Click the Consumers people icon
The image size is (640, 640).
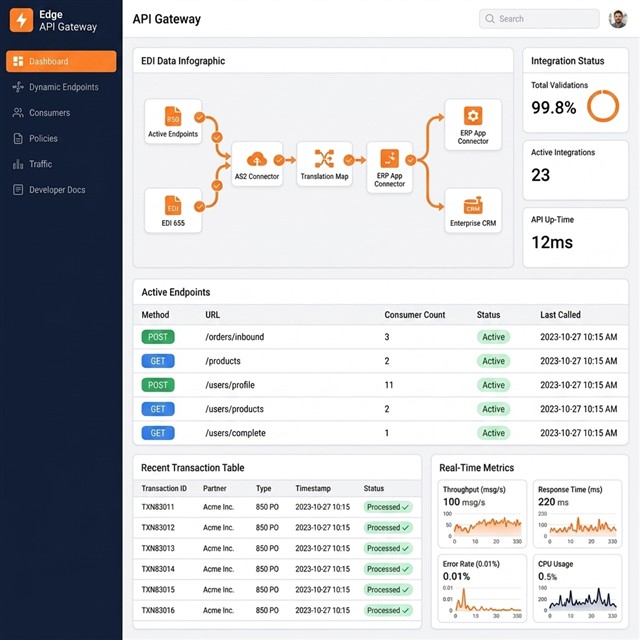coord(18,113)
